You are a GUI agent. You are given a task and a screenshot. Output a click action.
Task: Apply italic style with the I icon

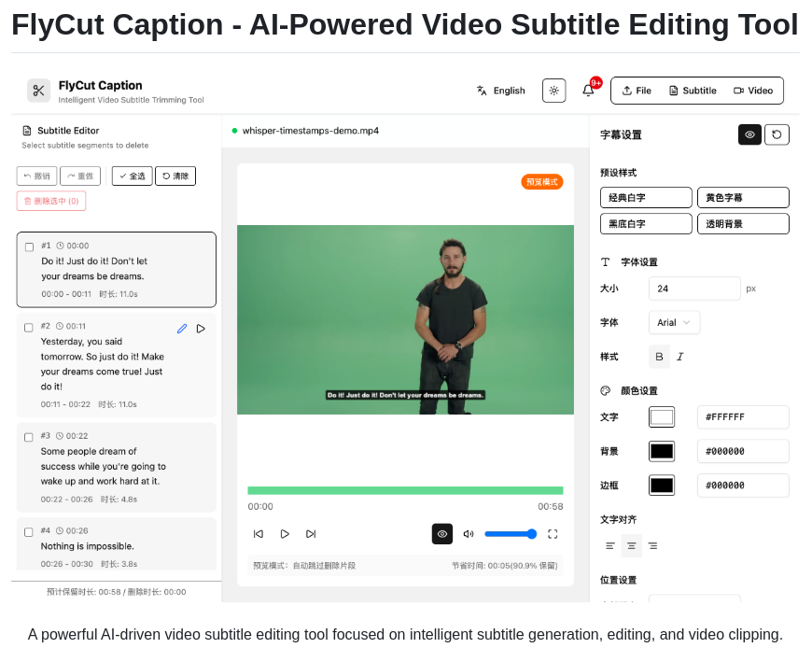click(x=680, y=357)
